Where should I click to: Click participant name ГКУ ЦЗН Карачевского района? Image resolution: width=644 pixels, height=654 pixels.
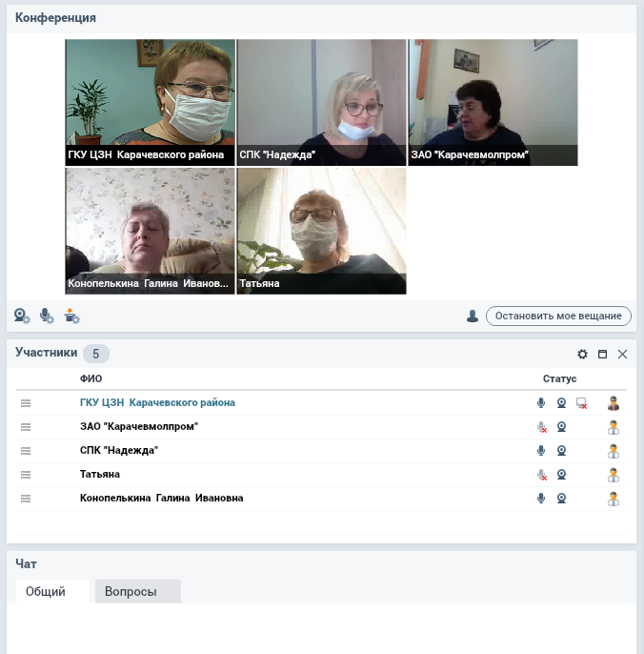tap(157, 403)
